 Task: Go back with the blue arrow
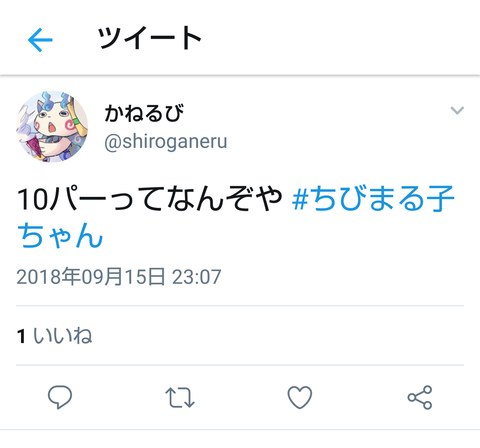click(x=40, y=40)
